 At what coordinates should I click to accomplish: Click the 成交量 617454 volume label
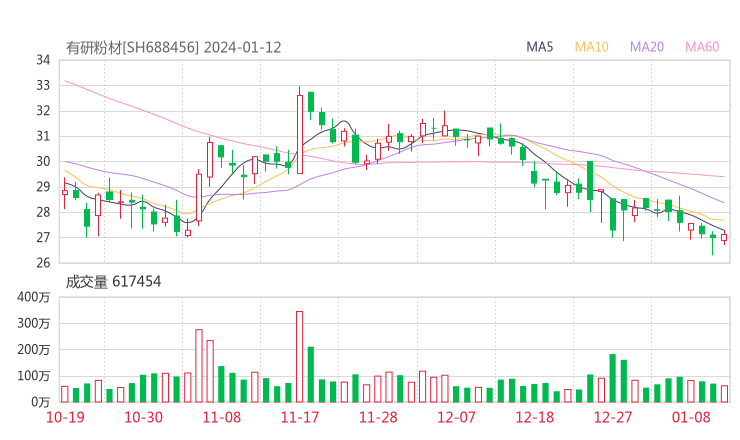pyautogui.click(x=113, y=282)
